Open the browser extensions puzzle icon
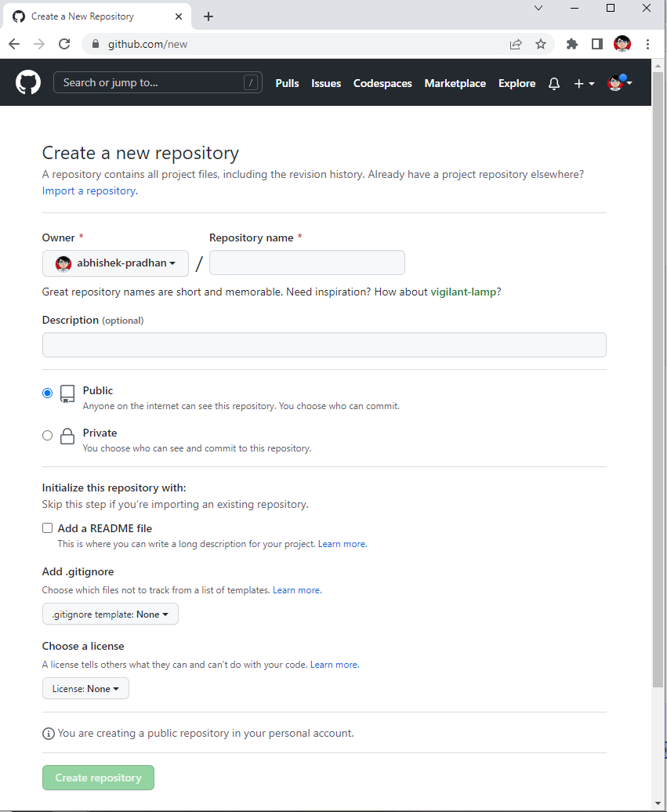The image size is (667, 812). 571,44
